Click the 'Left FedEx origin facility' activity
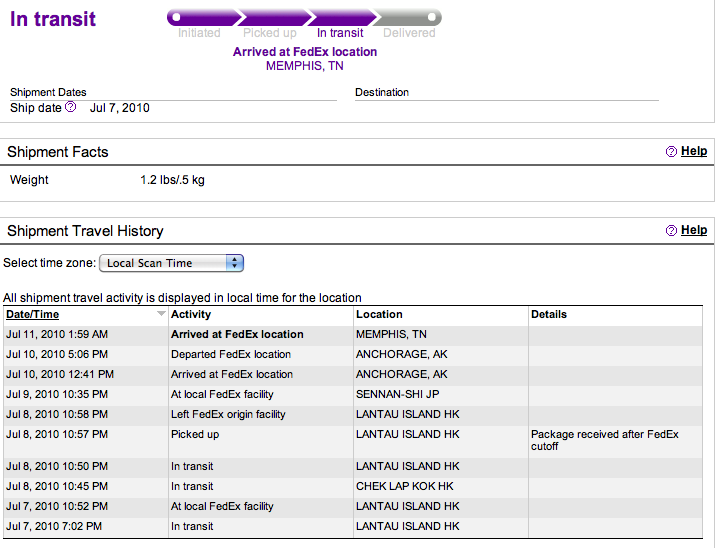This screenshot has width=720, height=548. pos(228,415)
